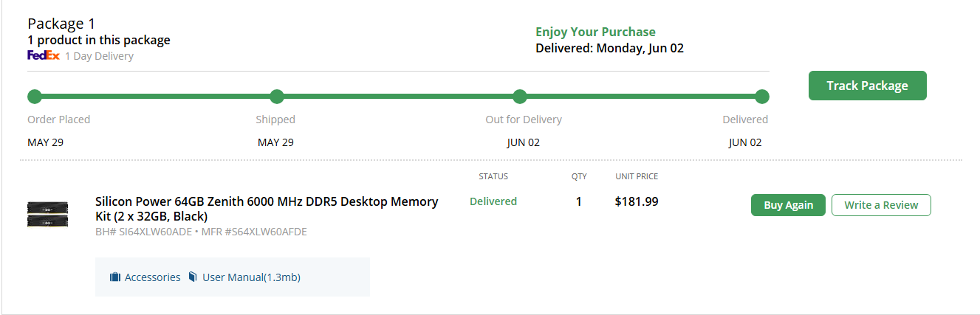Open the Accessories link
This screenshot has height=315, width=980.
coord(152,277)
